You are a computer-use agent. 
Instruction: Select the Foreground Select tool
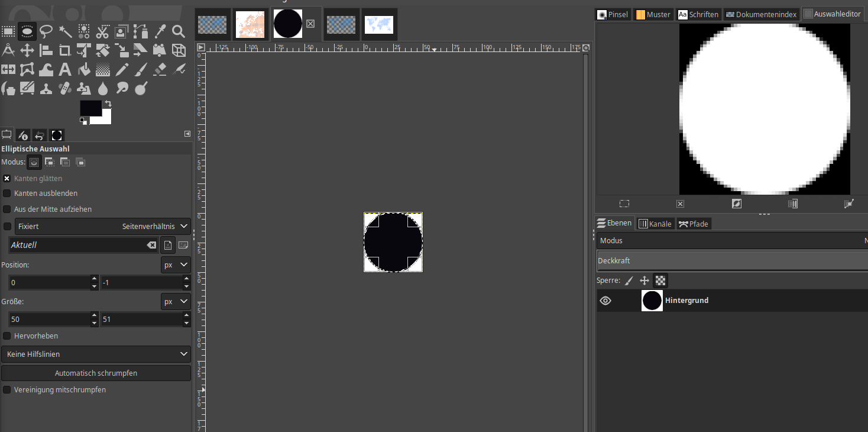[x=122, y=31]
